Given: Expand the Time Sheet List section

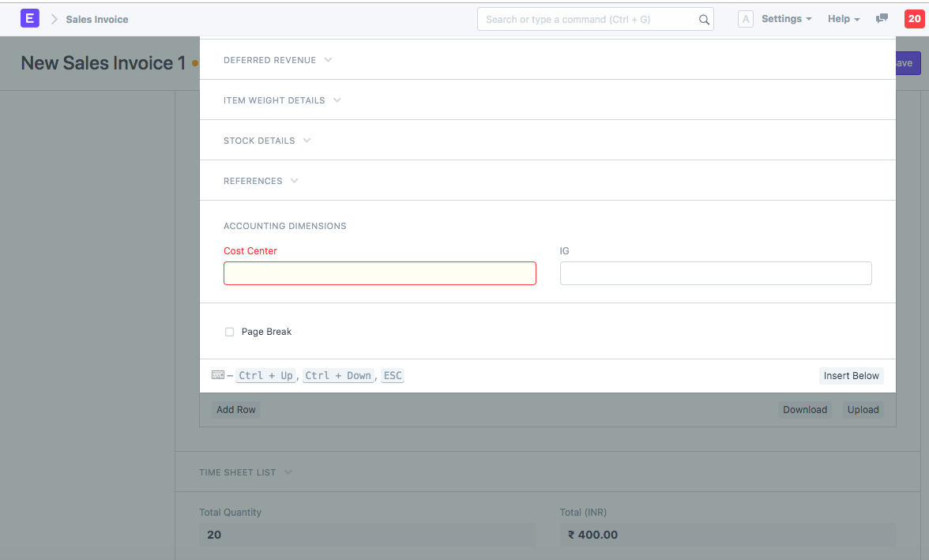Looking at the screenshot, I should click(246, 472).
